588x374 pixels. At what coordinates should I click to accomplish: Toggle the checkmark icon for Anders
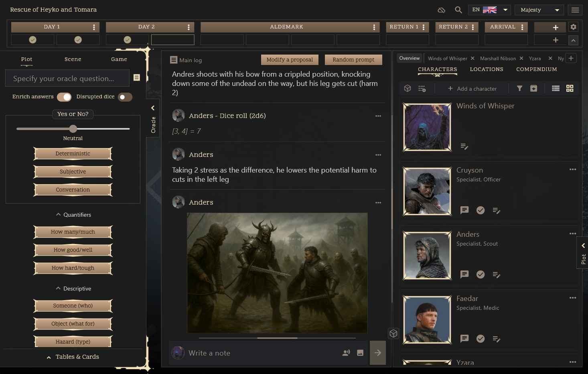481,274
